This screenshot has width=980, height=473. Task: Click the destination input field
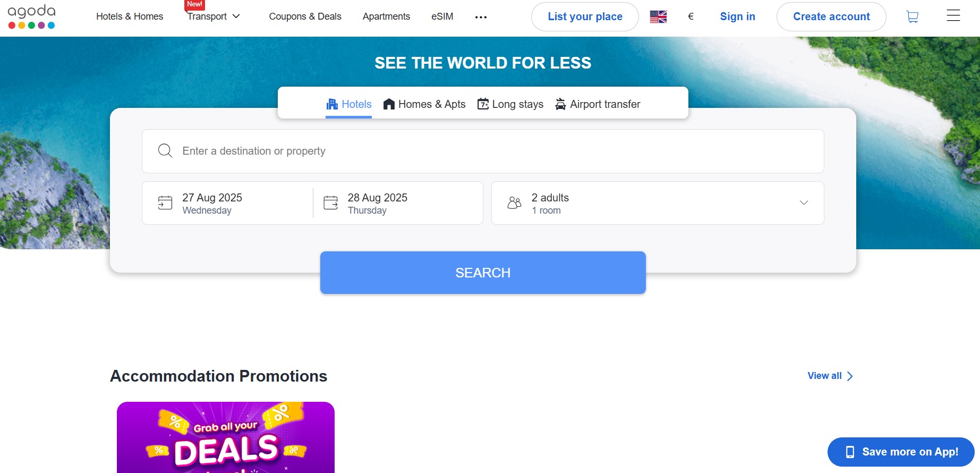372,151
